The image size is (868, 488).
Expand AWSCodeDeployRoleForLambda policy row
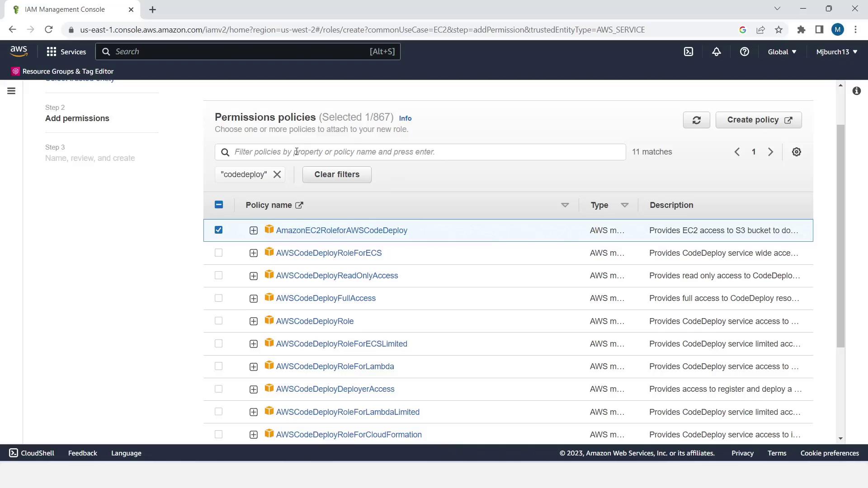point(253,366)
